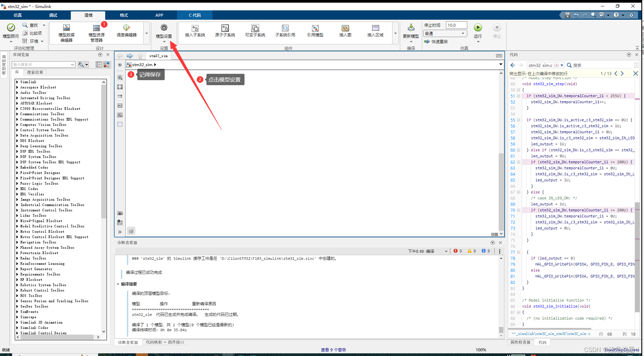This screenshot has width=644, height=356.
Task: Close the highlighted-changes bar with X
Action: pyautogui.click(x=635, y=73)
